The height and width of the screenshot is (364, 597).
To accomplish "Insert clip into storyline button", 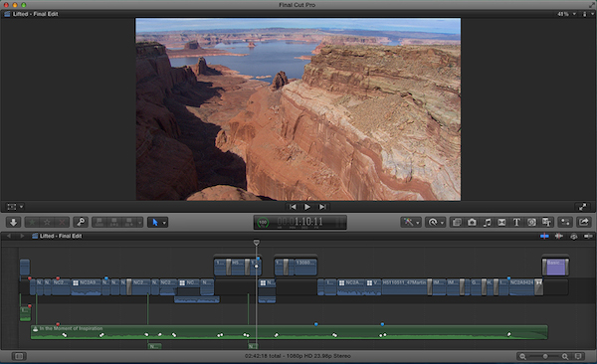I will [114, 223].
